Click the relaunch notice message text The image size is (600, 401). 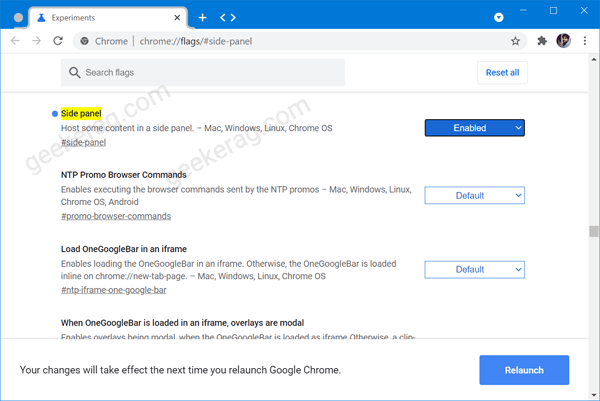coord(180,370)
